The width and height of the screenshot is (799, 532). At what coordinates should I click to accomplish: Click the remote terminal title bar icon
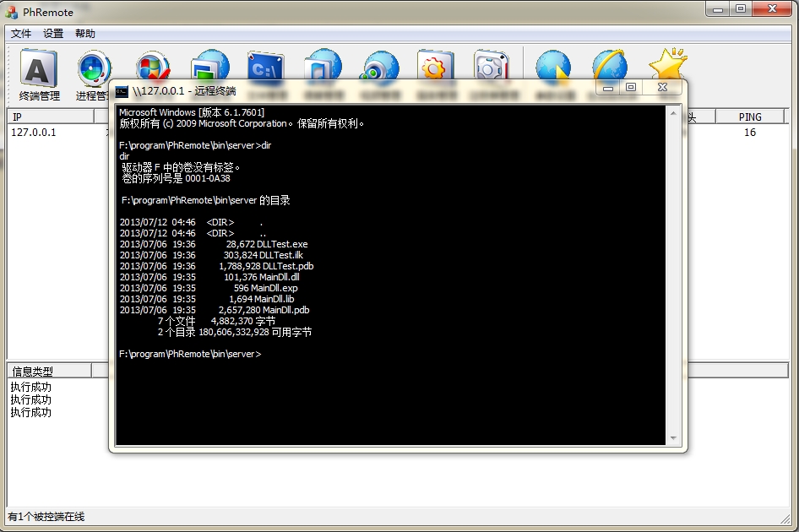(x=122, y=91)
